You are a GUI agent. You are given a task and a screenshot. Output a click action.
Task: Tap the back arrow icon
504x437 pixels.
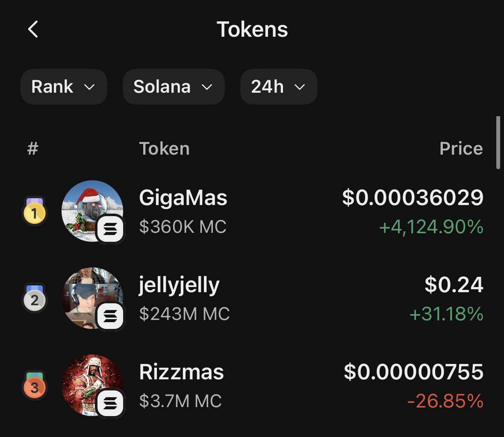[x=33, y=29]
